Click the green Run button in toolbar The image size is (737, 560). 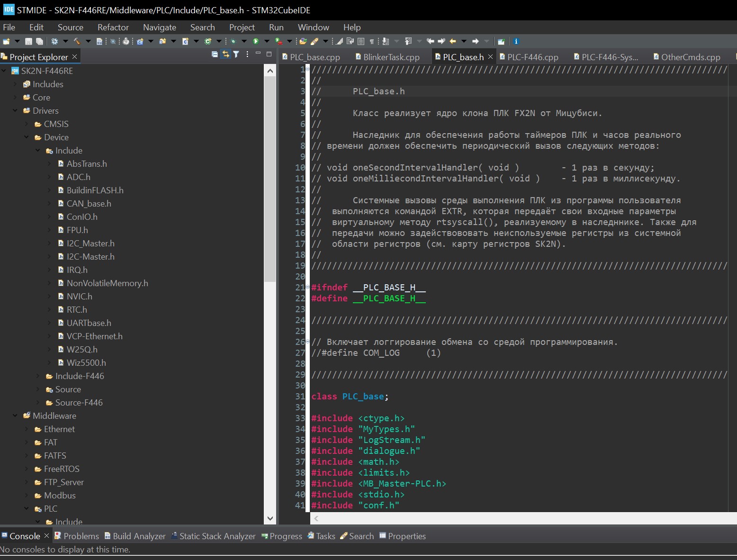click(x=256, y=41)
